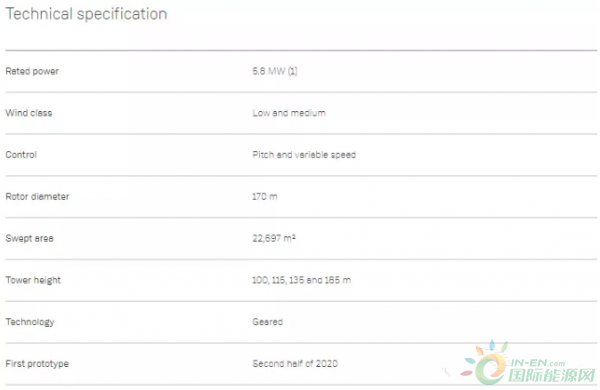Select the Control row label
This screenshot has height=390, width=600.
(21, 155)
